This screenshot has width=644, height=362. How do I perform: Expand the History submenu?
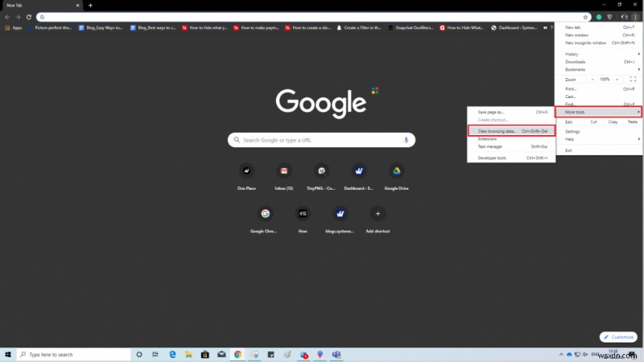point(599,54)
